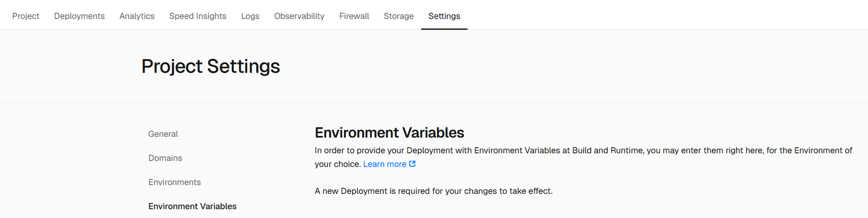Open the Analytics tab
868x218 pixels.
[137, 16]
